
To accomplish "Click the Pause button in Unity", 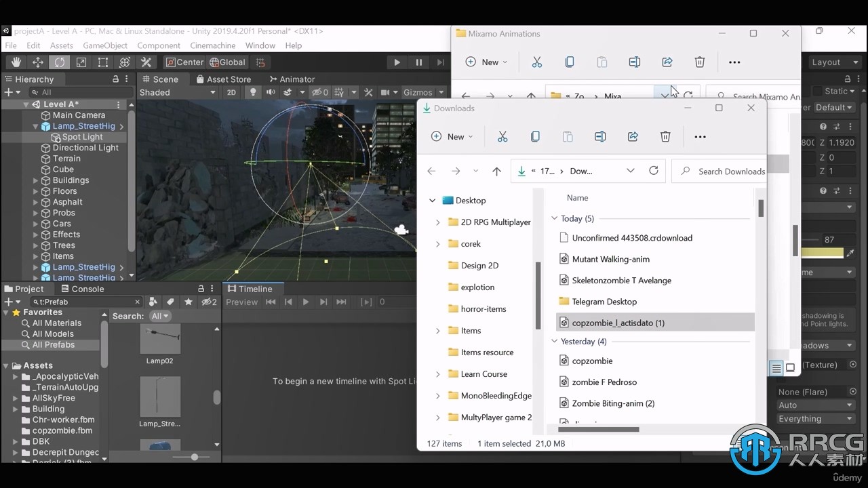I will 419,62.
